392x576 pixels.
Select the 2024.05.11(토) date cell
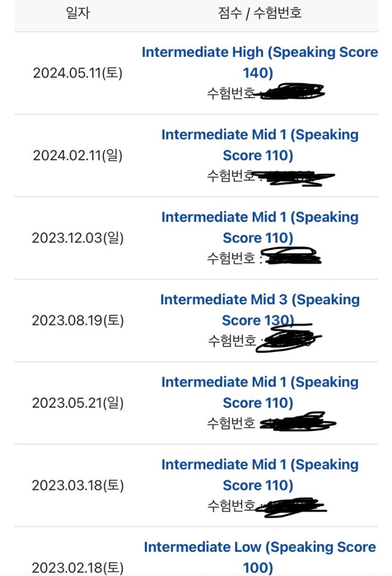[78, 73]
